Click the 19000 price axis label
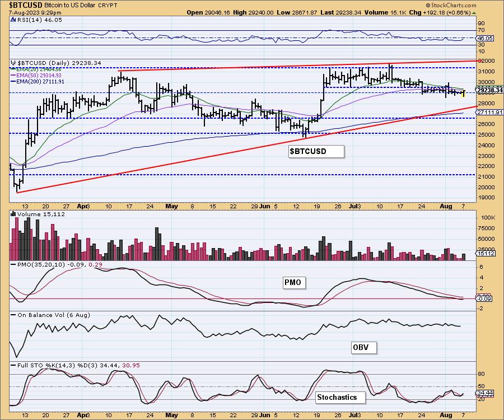Image resolution: width=504 pixels, height=420 pixels. [x=486, y=198]
